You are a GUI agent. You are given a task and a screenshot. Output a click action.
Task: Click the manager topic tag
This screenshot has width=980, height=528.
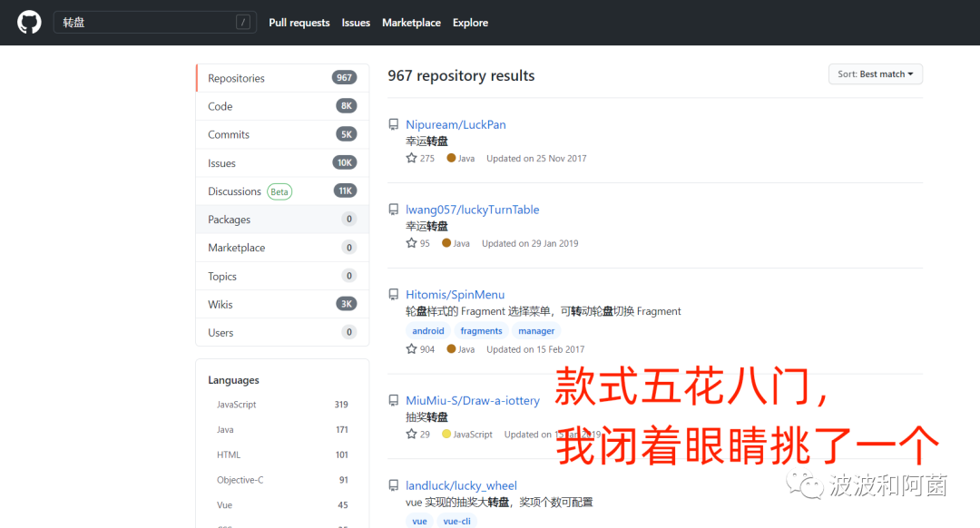536,330
